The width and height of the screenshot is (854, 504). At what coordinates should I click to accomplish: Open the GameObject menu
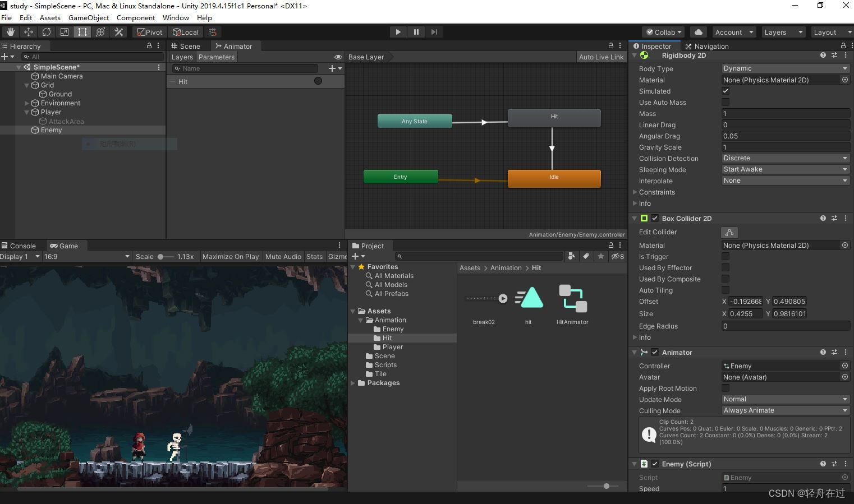click(89, 17)
